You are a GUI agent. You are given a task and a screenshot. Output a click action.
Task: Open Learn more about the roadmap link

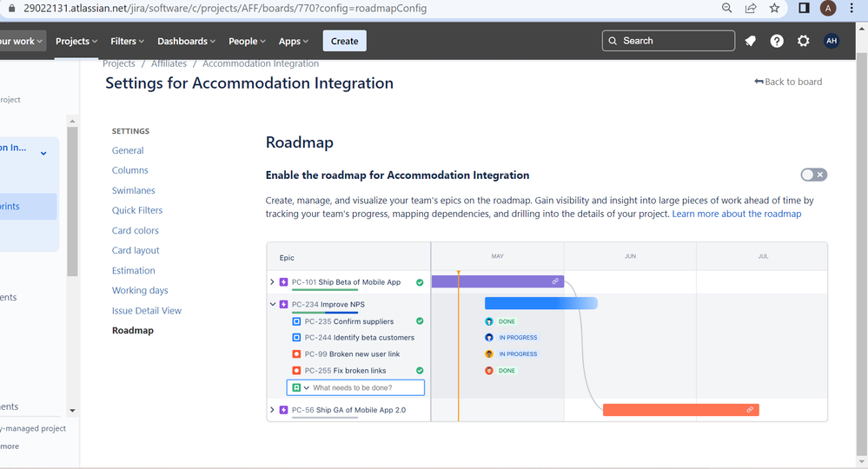click(x=736, y=214)
